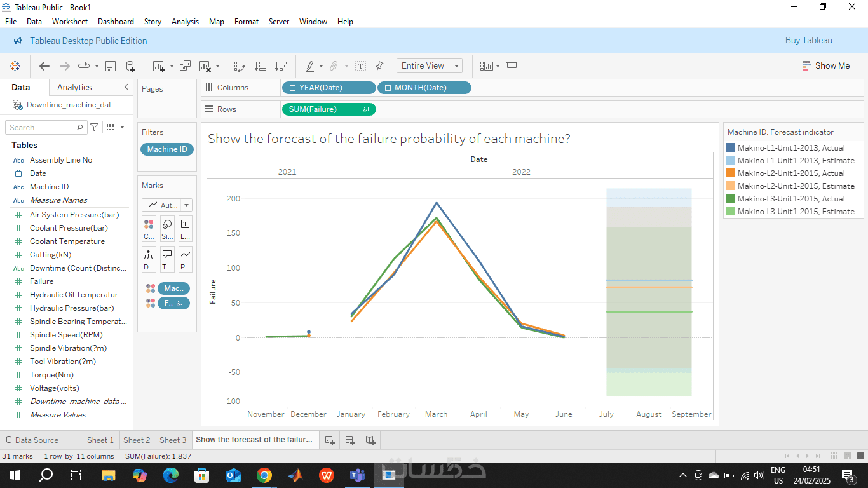Click the New Dashboard tab icon
Screen dimensions: 868x488
pyautogui.click(x=350, y=440)
